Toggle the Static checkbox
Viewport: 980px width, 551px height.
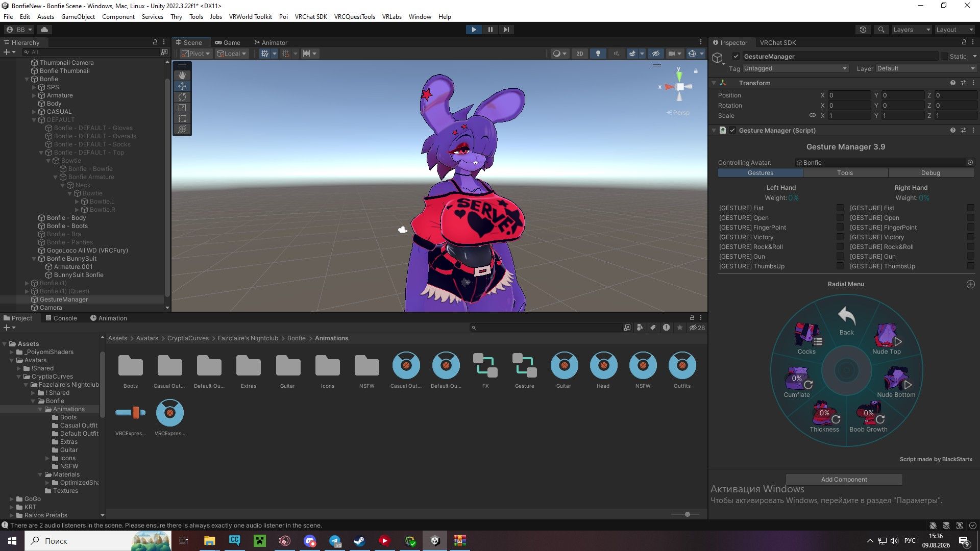point(944,56)
